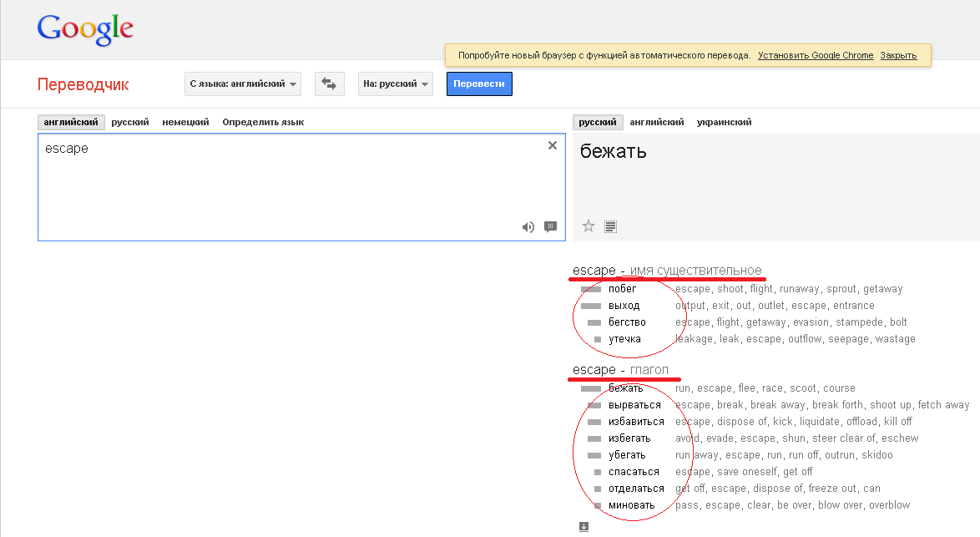This screenshot has height=537, width=980.
Task: Select target language tab английский
Action: pos(657,122)
